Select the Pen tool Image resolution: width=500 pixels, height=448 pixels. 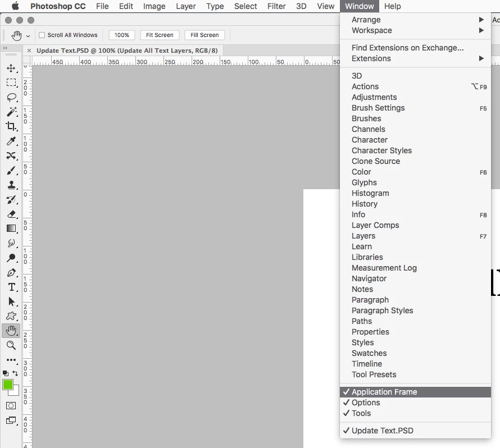point(11,273)
